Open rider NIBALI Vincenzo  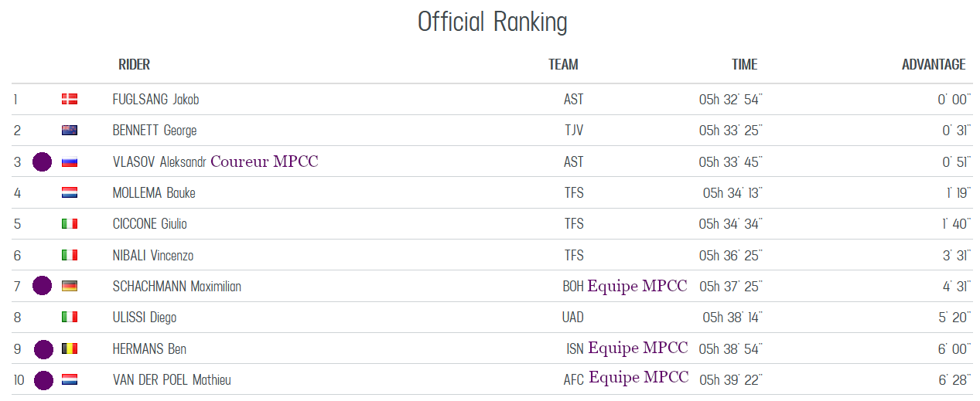(152, 255)
